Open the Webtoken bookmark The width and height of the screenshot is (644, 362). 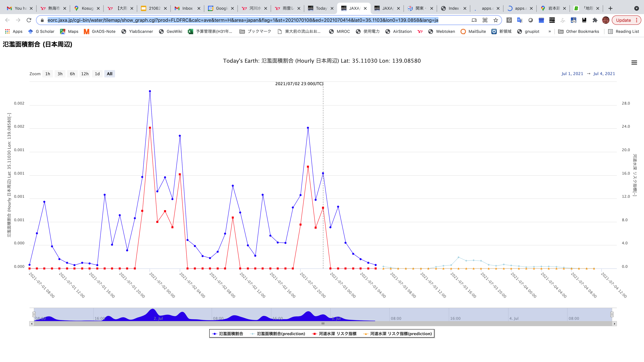(442, 32)
